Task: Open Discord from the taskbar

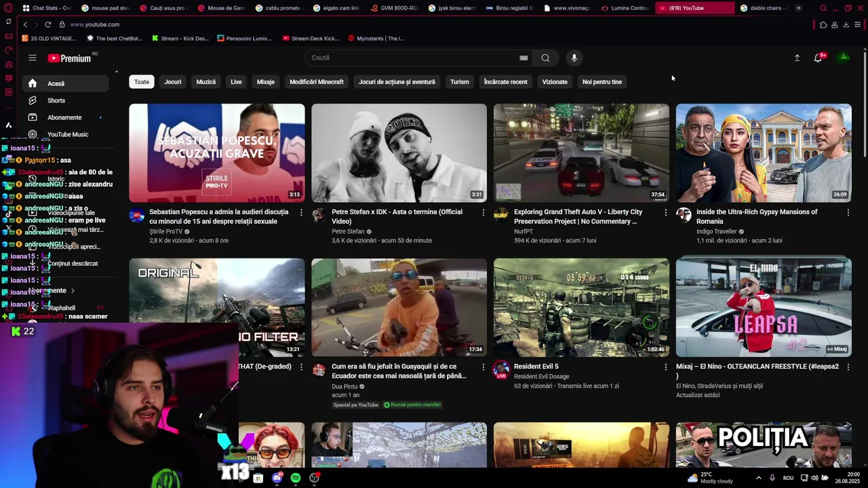Action: click(x=277, y=478)
